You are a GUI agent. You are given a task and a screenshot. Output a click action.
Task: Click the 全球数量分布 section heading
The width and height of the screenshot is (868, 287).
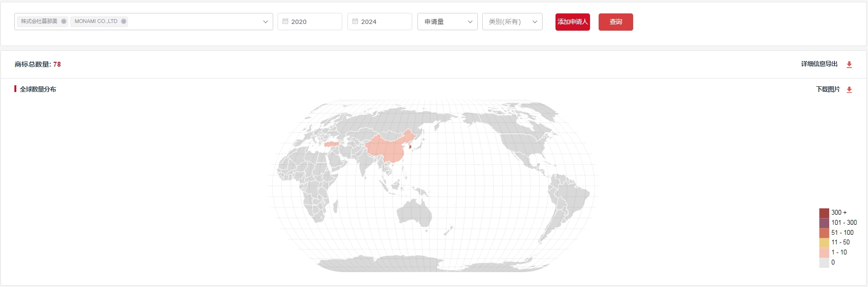coord(38,89)
